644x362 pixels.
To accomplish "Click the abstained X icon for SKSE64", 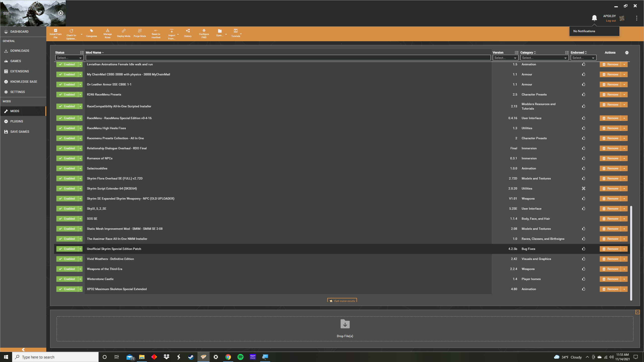I will point(583,188).
